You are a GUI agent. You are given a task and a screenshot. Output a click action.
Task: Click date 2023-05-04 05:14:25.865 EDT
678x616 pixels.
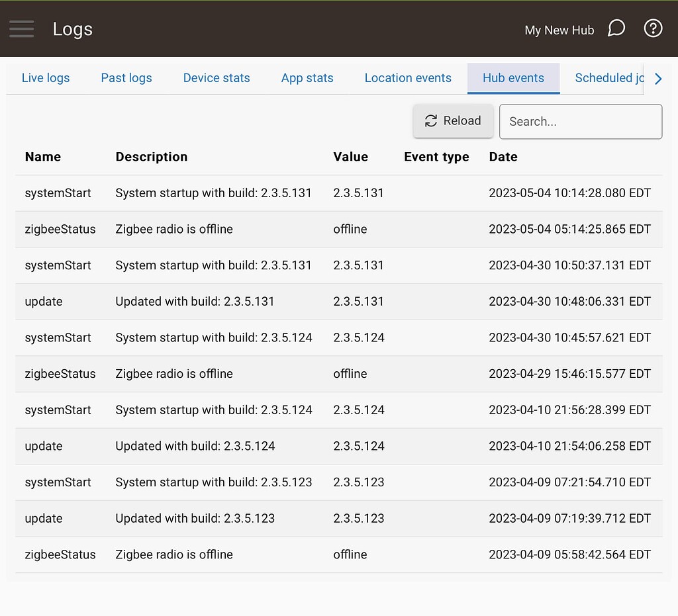point(569,230)
